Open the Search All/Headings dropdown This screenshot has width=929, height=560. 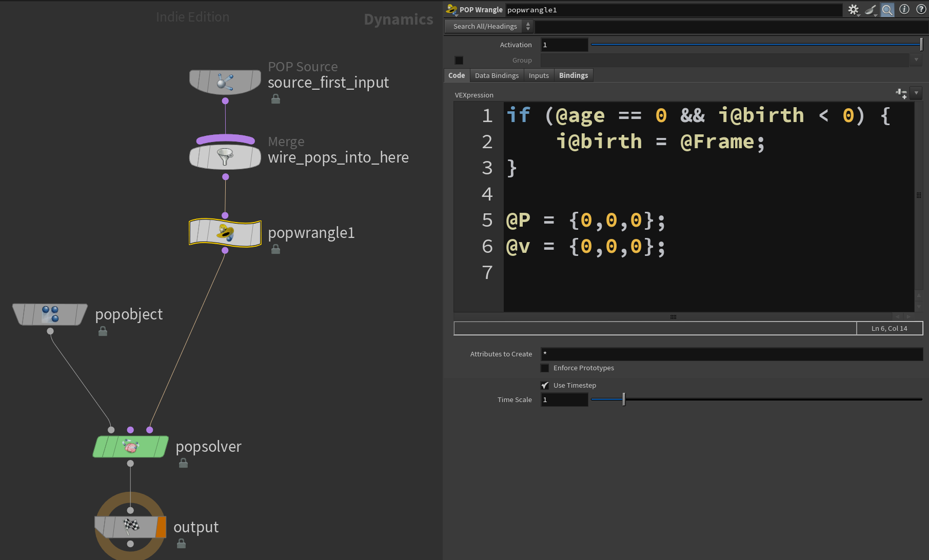click(489, 26)
